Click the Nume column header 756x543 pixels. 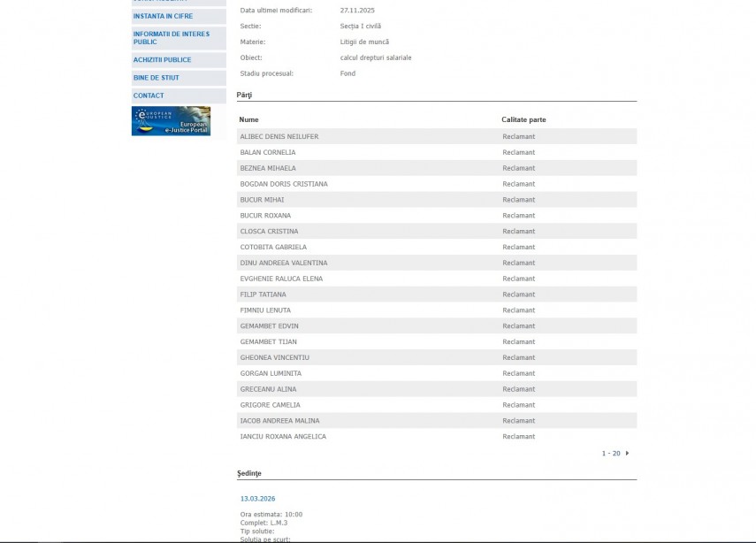click(x=248, y=119)
